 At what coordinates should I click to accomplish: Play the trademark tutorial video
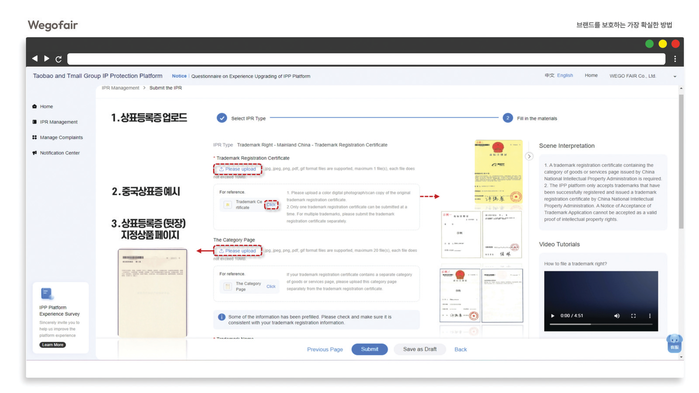[x=552, y=315]
